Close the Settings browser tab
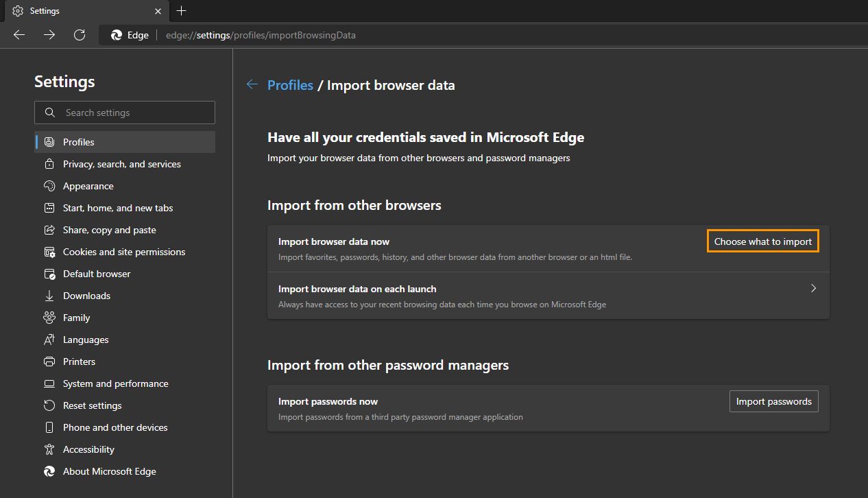The image size is (868, 498). 158,11
